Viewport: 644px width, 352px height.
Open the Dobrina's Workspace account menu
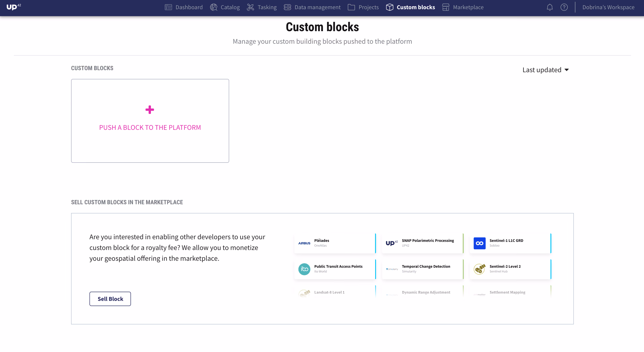608,7
